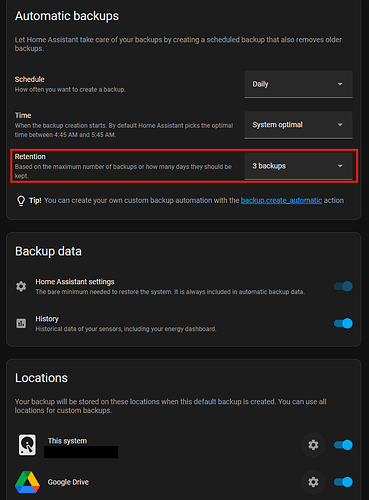
Task: Click the arrow on the Daily dropdown
Action: pos(340,84)
